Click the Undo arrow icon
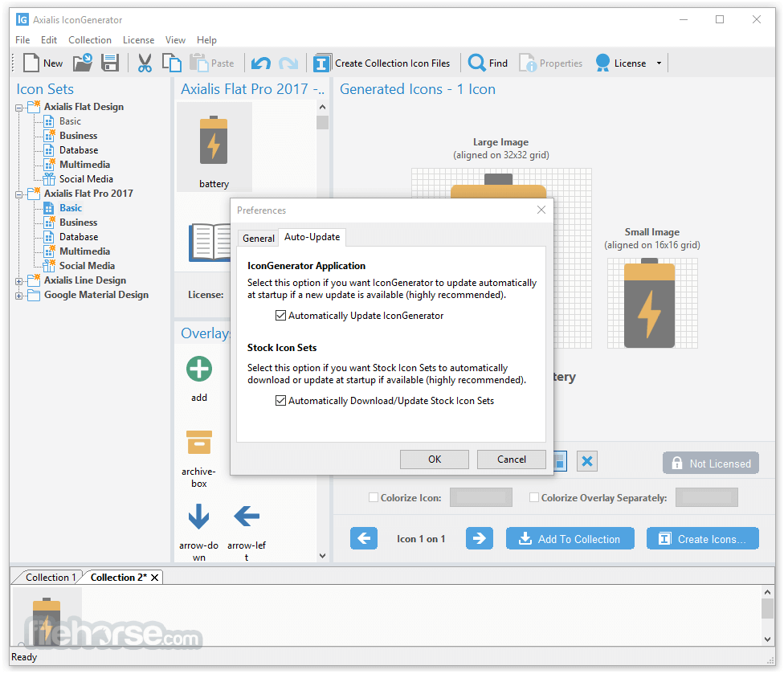 coord(260,63)
